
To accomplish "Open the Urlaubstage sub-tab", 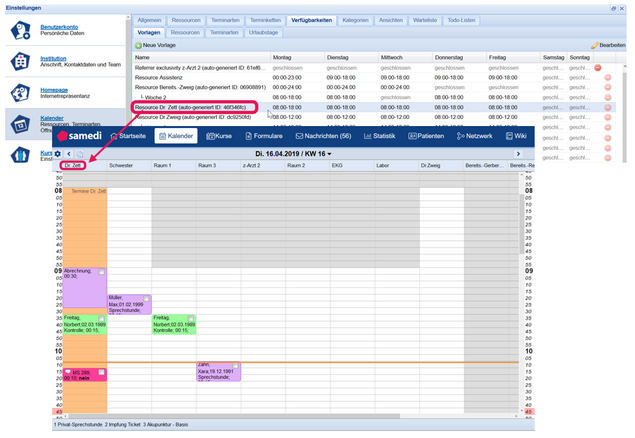I will click(263, 32).
